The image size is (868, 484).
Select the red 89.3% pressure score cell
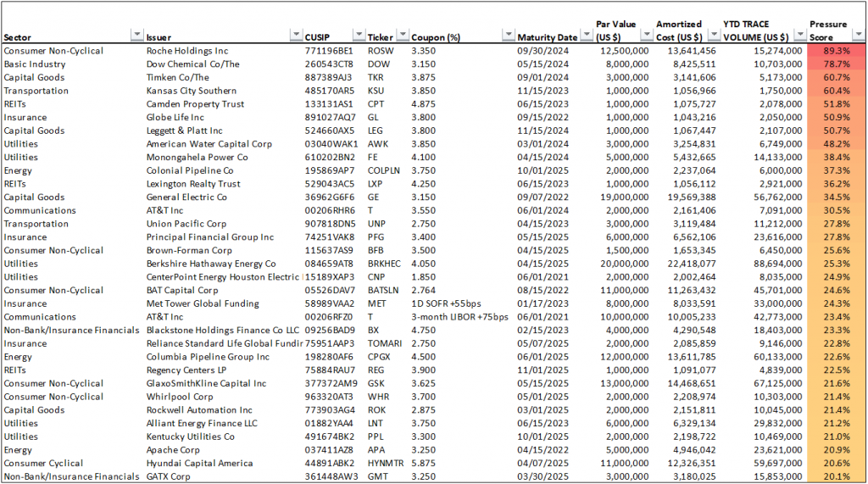[836, 51]
